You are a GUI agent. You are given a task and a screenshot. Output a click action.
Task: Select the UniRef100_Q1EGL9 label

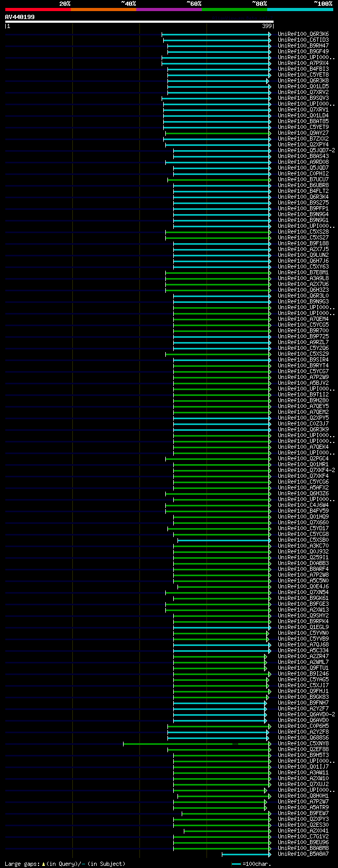tap(303, 627)
